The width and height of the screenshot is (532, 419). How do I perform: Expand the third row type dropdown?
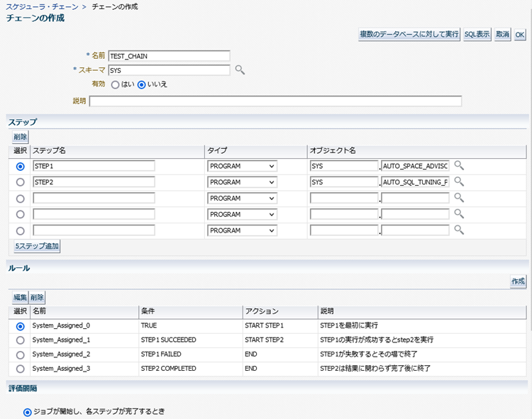(x=242, y=199)
